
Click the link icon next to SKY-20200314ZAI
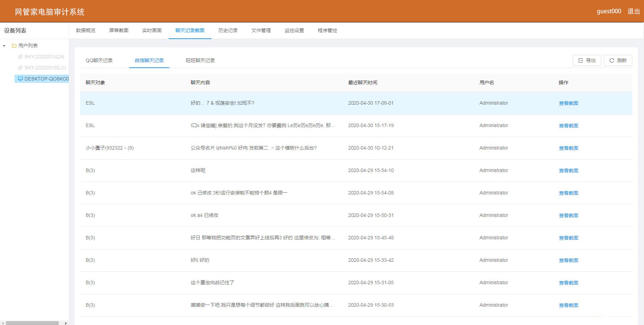coord(20,57)
